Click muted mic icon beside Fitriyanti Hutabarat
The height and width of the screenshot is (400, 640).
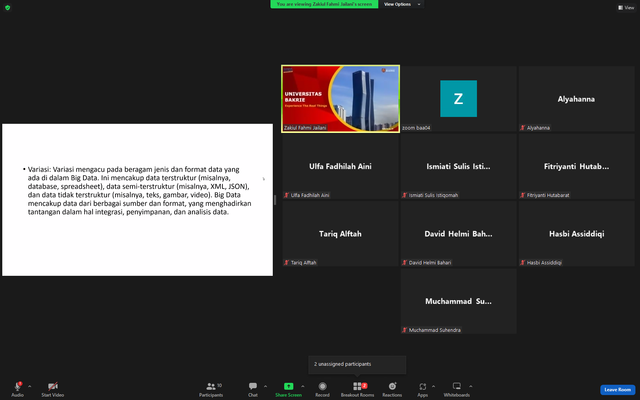[x=522, y=195]
